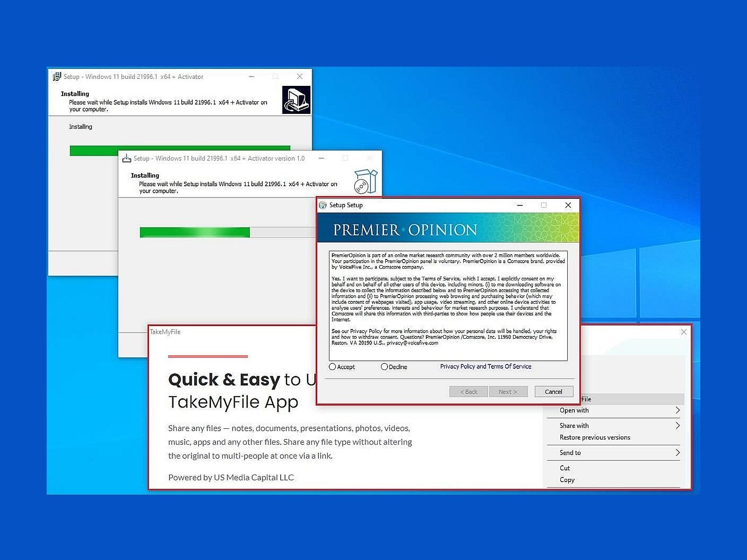Expand the Open with submenu arrow
This screenshot has height=560, width=747.
[x=677, y=410]
